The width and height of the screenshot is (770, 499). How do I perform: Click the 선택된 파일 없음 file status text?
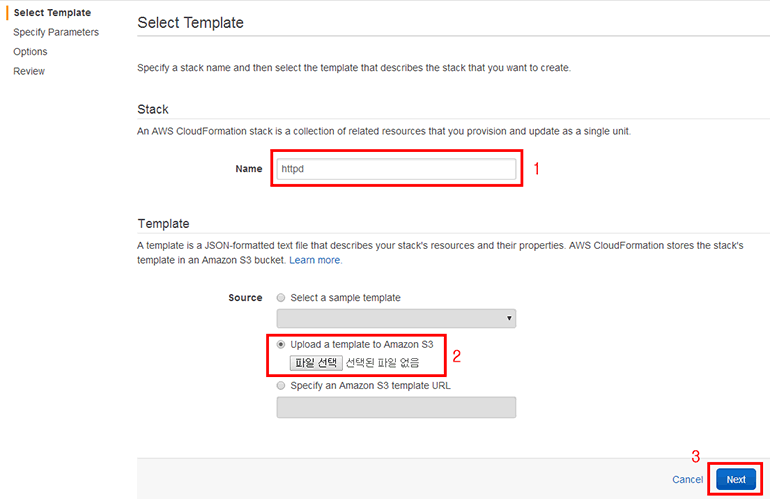383,362
